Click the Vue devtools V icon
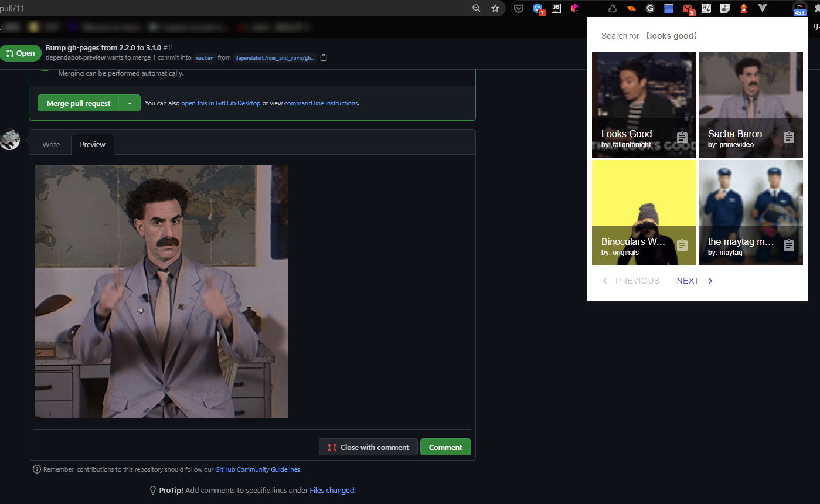Screen dimensions: 820x504 (x=763, y=8)
